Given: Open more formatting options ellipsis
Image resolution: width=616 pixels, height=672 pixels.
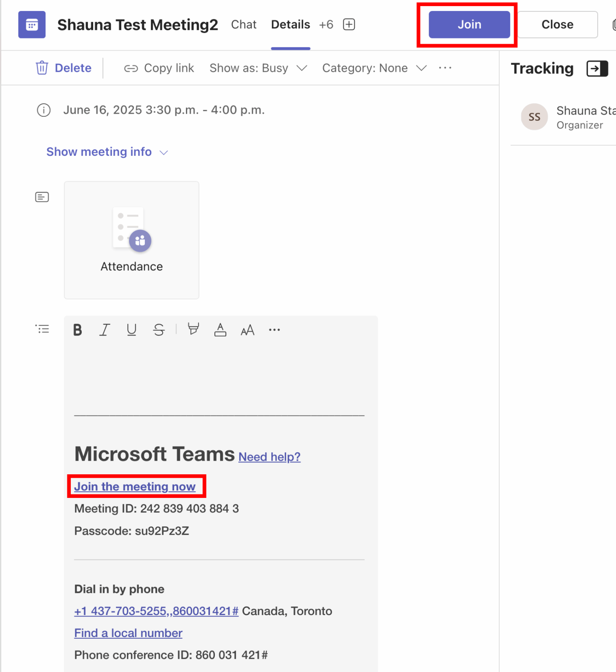Looking at the screenshot, I should coord(274,330).
